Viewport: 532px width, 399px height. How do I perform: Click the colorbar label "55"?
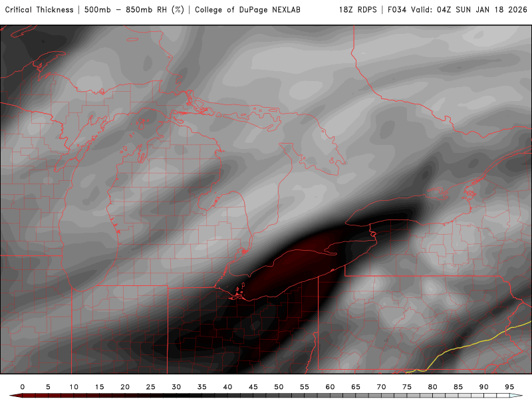point(305,387)
